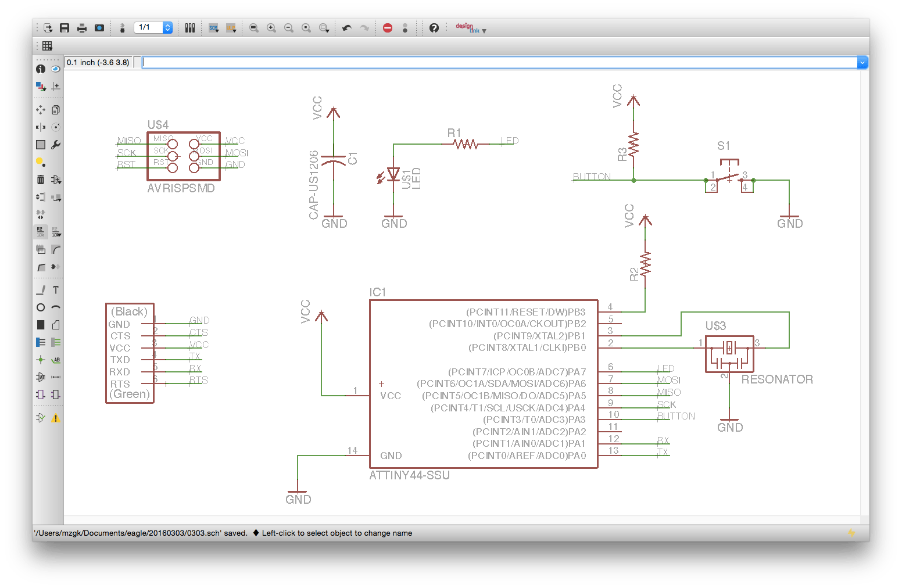Select the Circle tool
The image size is (902, 588).
point(41,307)
